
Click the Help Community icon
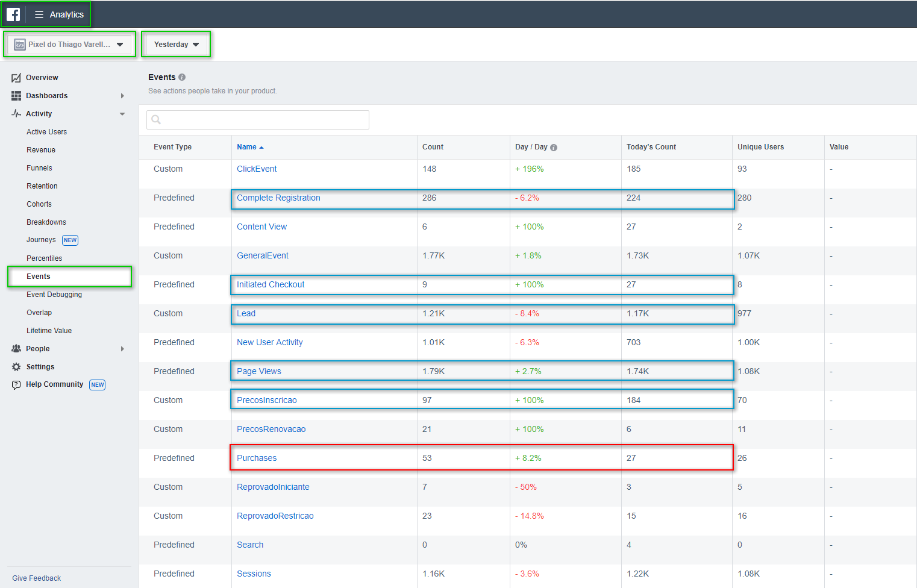(16, 385)
